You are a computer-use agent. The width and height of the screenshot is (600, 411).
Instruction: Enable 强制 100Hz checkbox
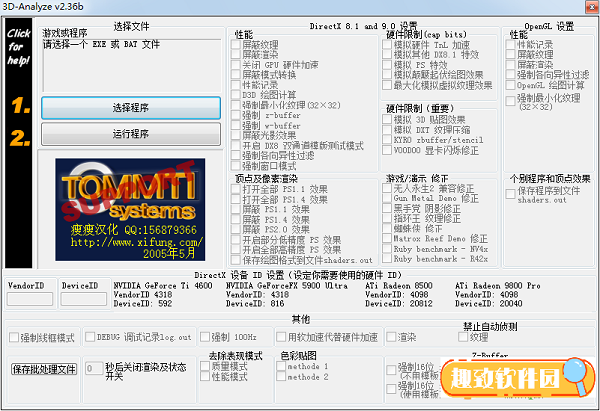coord(203,337)
